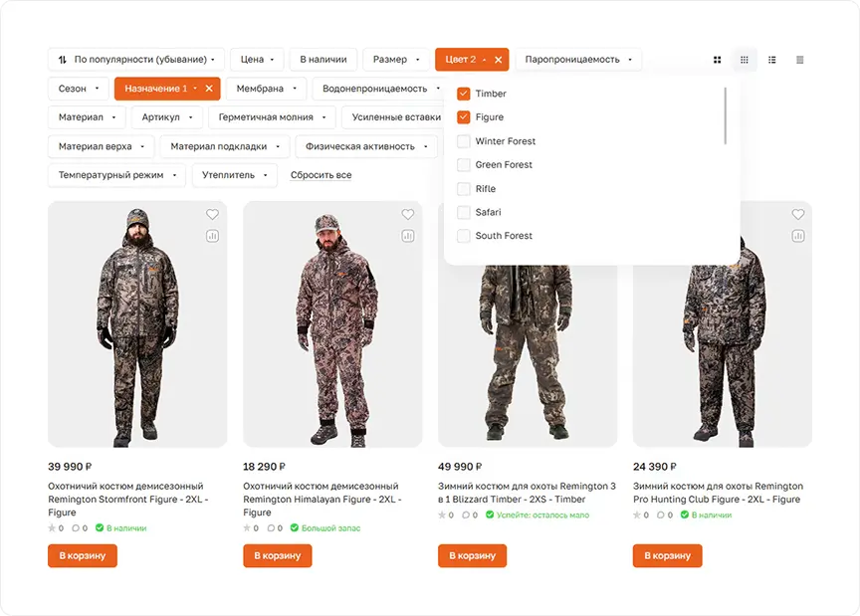Favorite the Pro Hunting Club suit
The image size is (860, 616).
point(797,215)
